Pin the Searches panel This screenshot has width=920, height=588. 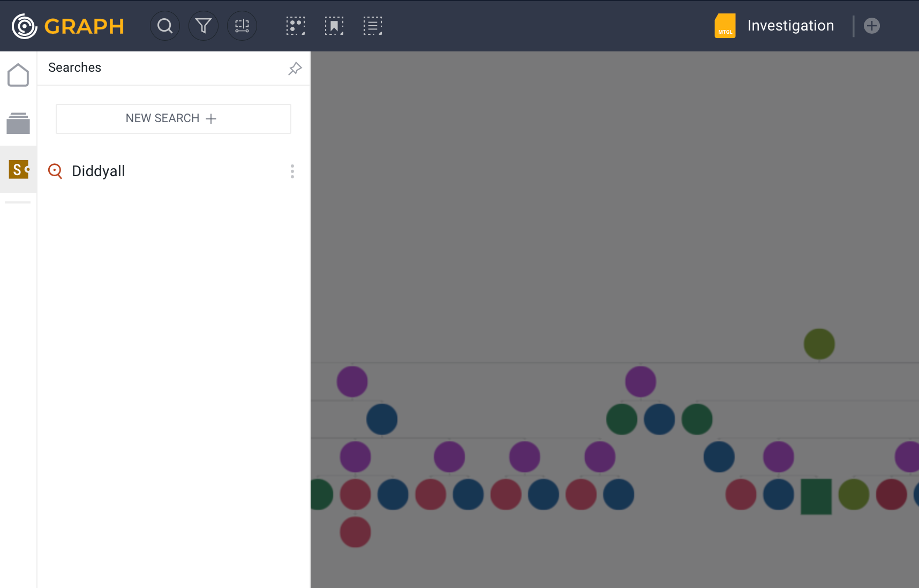tap(295, 68)
